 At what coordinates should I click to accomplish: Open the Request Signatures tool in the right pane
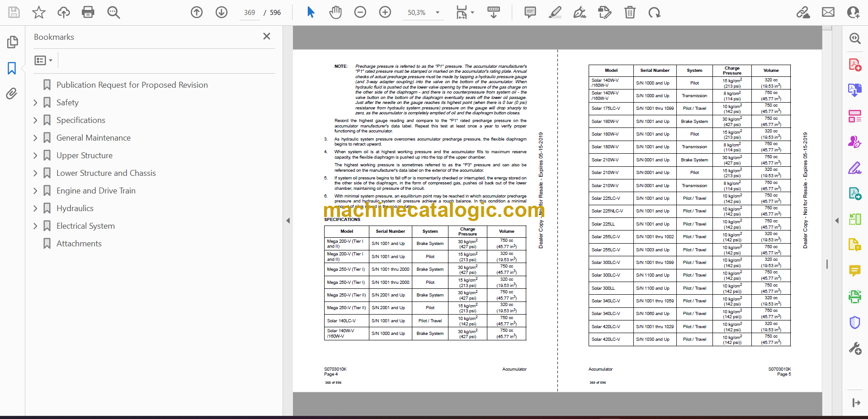coord(854,142)
